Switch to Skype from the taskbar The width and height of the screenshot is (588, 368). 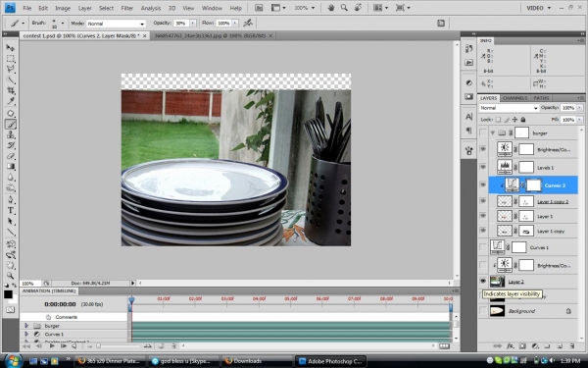coord(183,361)
